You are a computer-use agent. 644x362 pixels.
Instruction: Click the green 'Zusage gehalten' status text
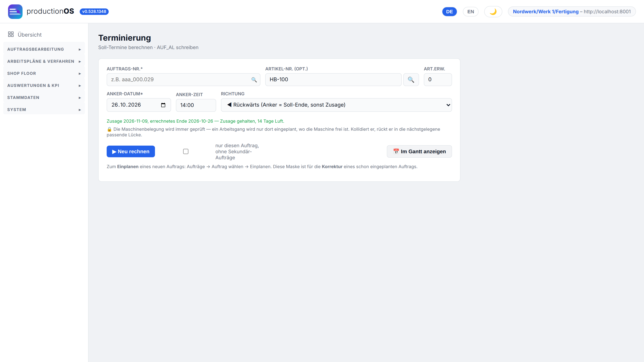(195, 121)
